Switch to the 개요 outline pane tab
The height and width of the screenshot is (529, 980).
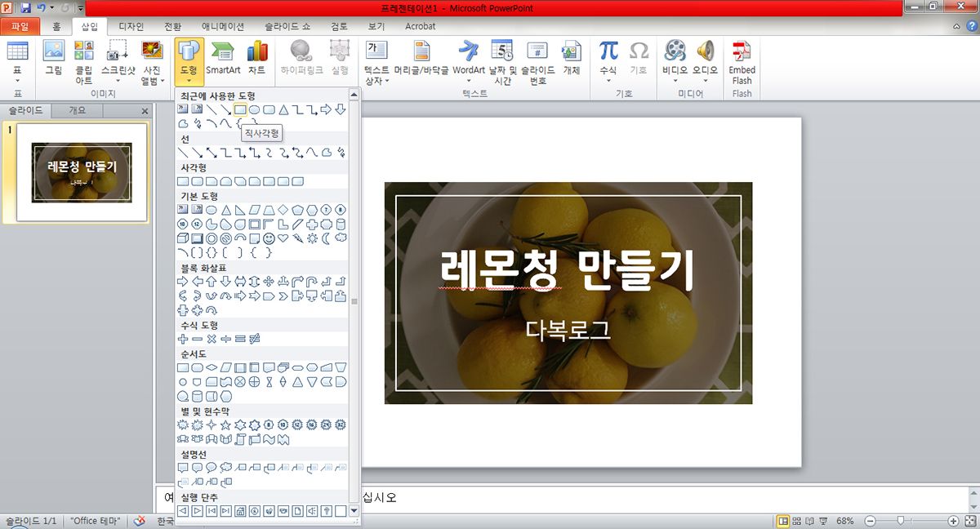pyautogui.click(x=78, y=110)
